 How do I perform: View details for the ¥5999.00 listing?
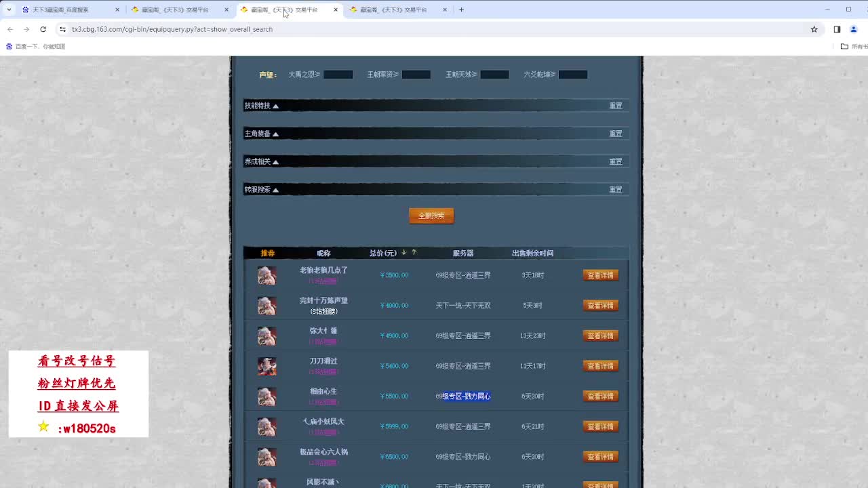tap(601, 426)
